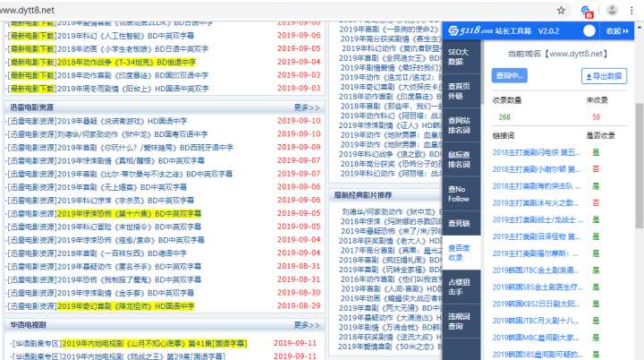Open link 2019主打美剧沼泽怪物
This screenshot has width=644, height=360.
tap(536, 236)
